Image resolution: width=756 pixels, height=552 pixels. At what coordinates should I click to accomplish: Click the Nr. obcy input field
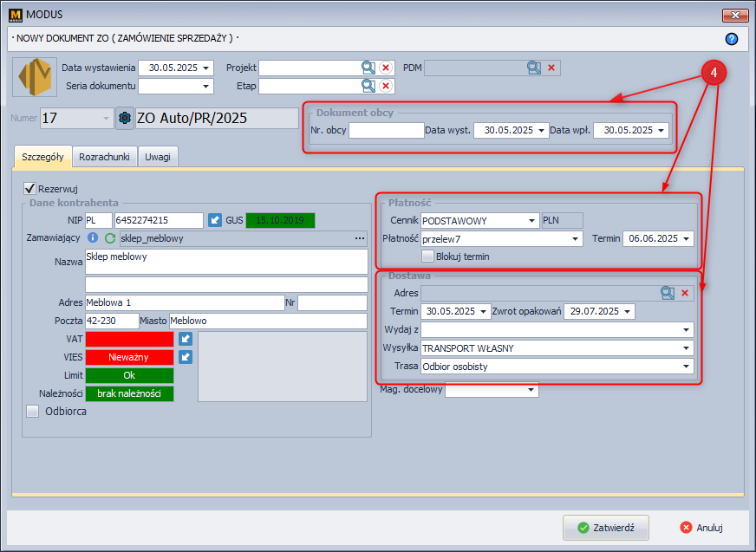click(386, 130)
